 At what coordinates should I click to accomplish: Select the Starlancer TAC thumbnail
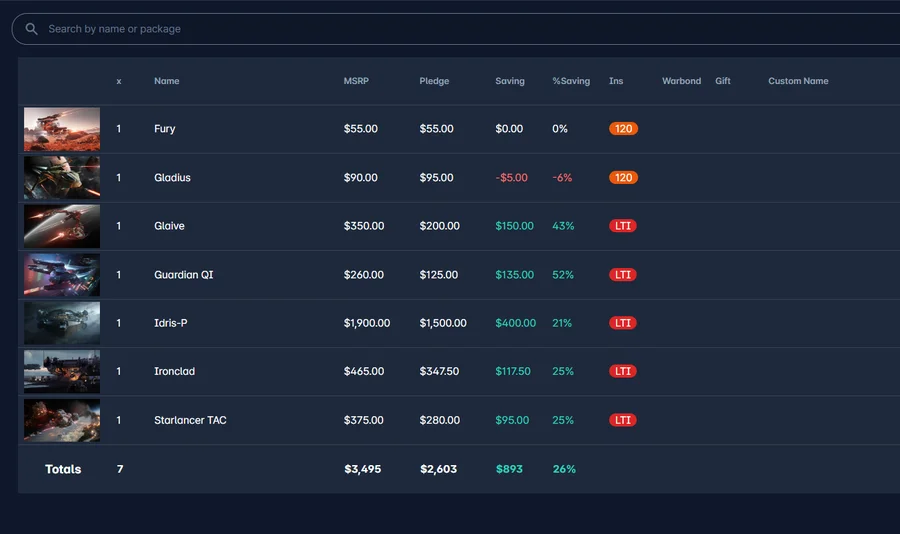(x=62, y=420)
